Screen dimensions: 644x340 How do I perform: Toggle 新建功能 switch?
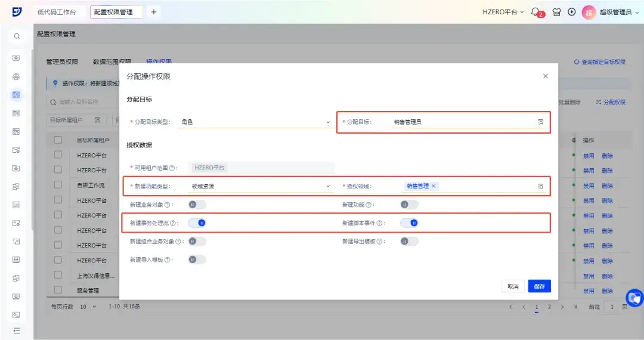click(410, 205)
